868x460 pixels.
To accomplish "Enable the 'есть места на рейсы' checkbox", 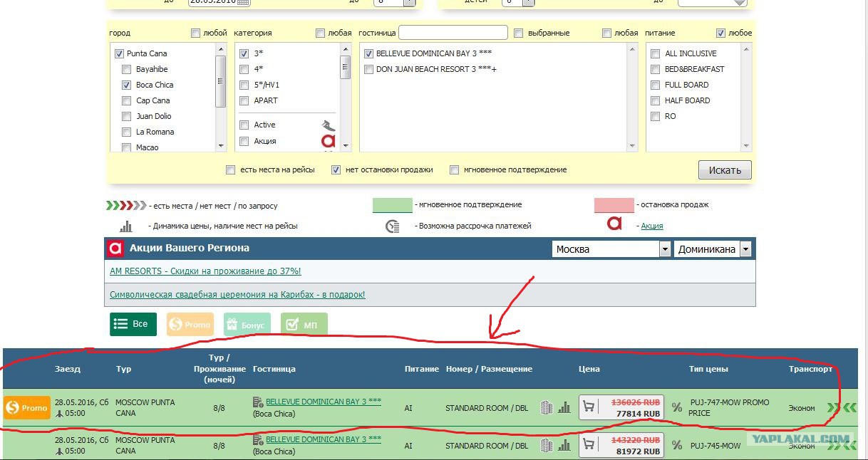I will pos(230,170).
